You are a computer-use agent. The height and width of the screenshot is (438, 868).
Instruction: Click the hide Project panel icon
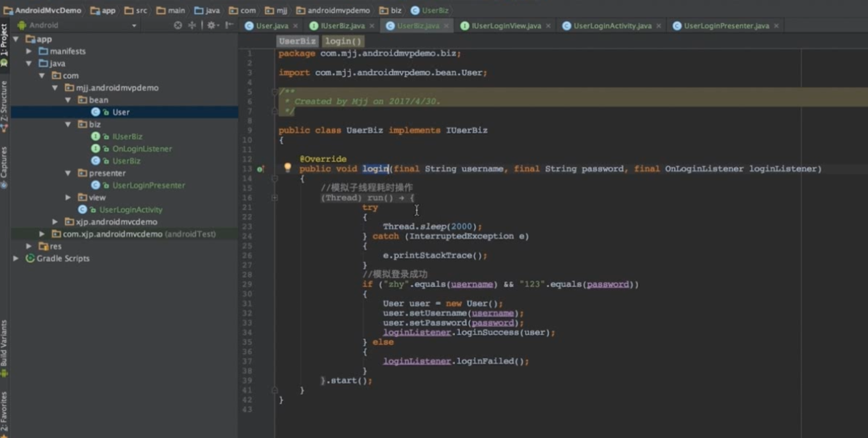point(229,25)
